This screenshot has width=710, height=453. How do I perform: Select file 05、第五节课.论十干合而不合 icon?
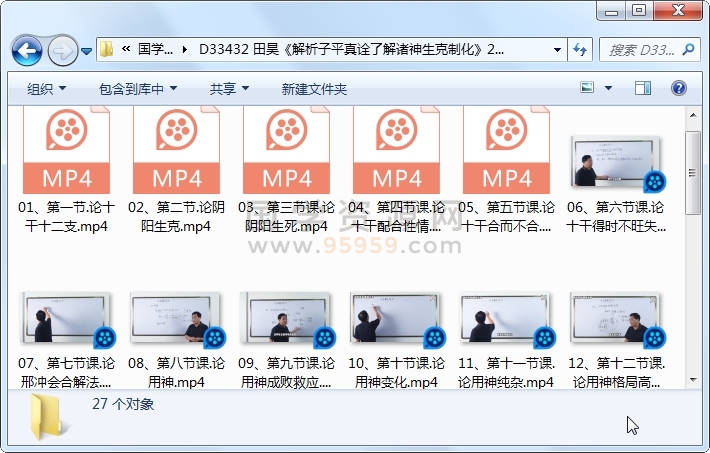tap(507, 150)
